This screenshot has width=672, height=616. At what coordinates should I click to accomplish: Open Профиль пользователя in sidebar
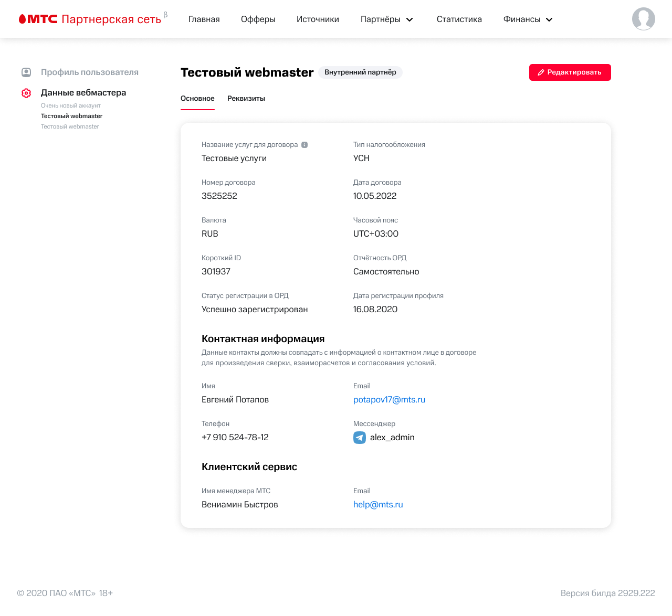90,72
